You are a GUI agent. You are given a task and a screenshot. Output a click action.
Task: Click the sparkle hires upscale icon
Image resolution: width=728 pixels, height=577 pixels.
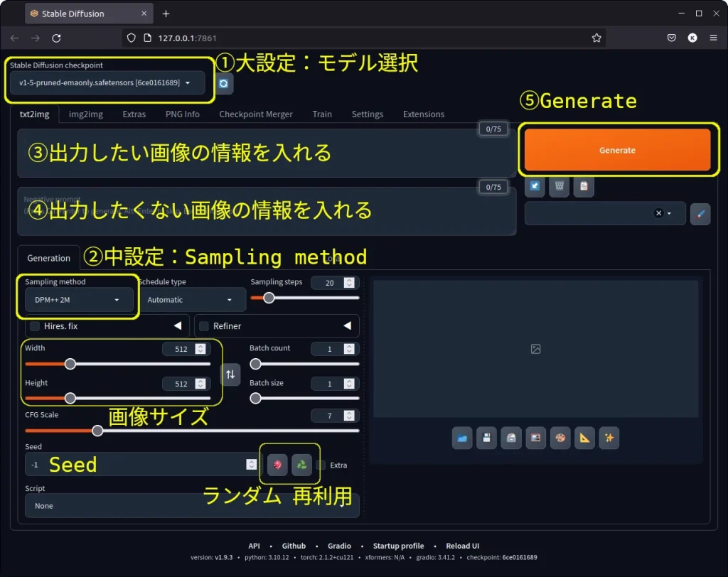[x=609, y=438]
